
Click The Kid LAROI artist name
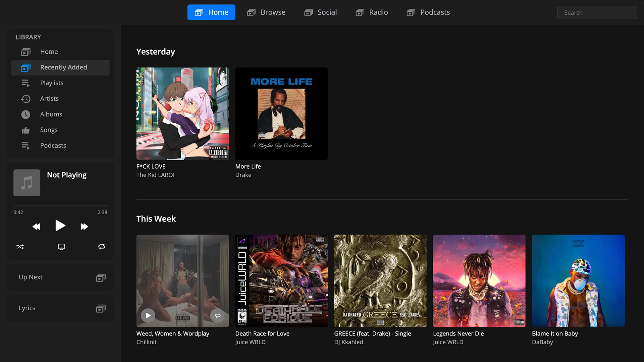point(155,175)
